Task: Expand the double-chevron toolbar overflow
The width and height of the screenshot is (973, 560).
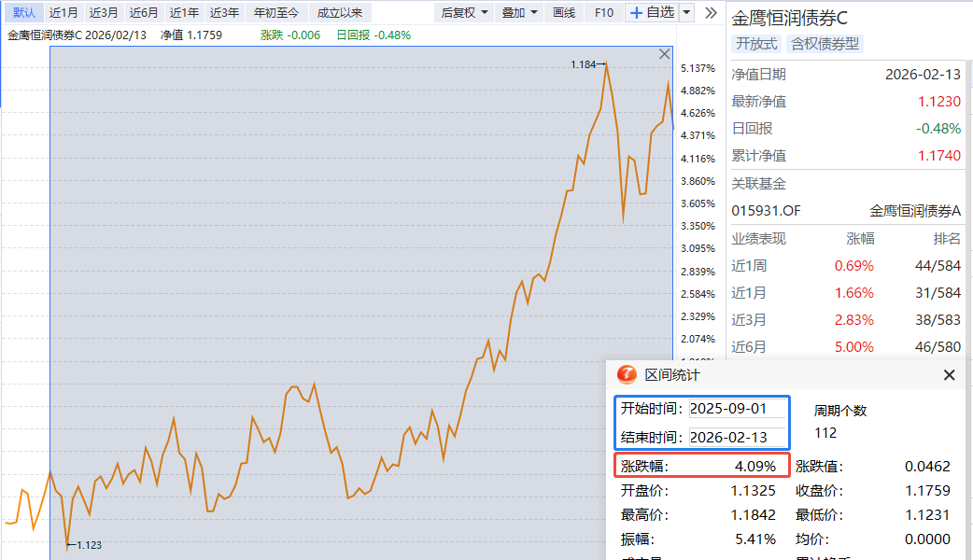Action: click(711, 13)
